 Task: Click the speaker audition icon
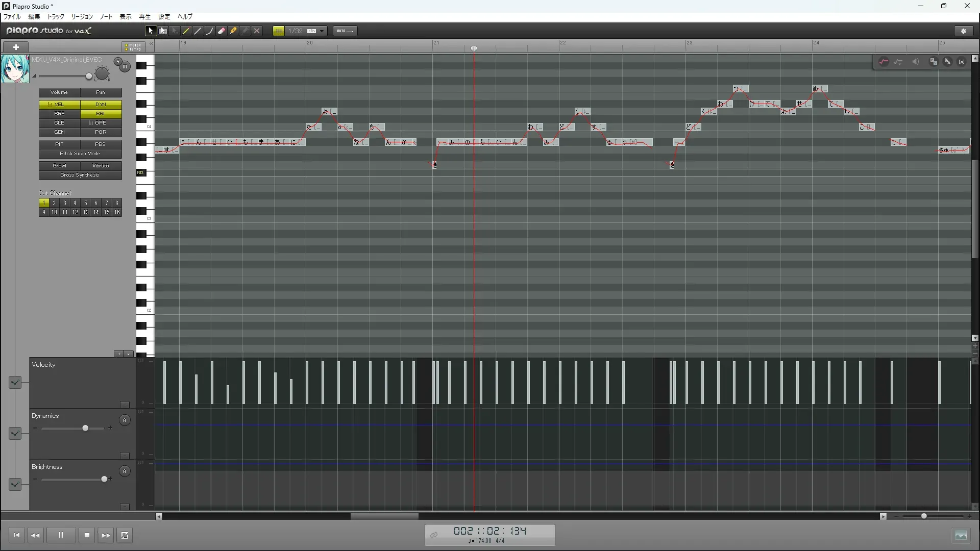915,62
